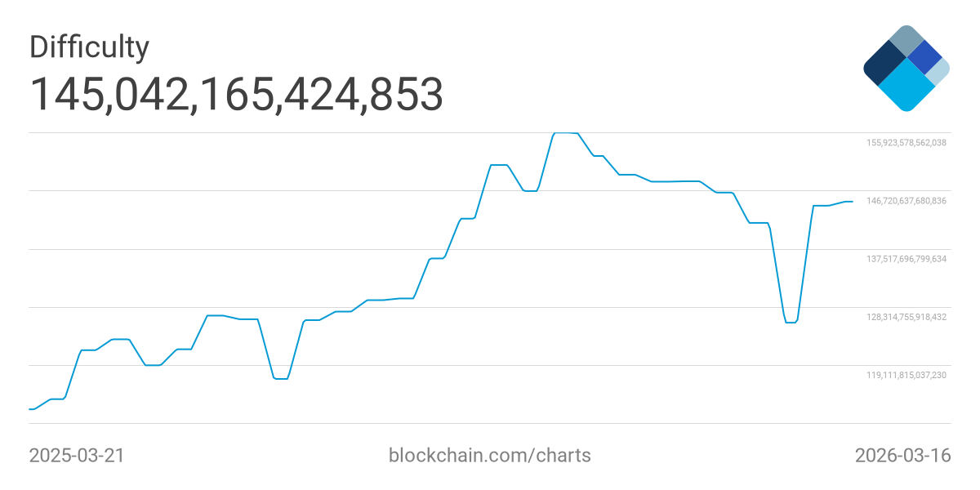The width and height of the screenshot is (980, 490).
Task: Click the right endpoint of the difficulty line
Action: pos(852,201)
